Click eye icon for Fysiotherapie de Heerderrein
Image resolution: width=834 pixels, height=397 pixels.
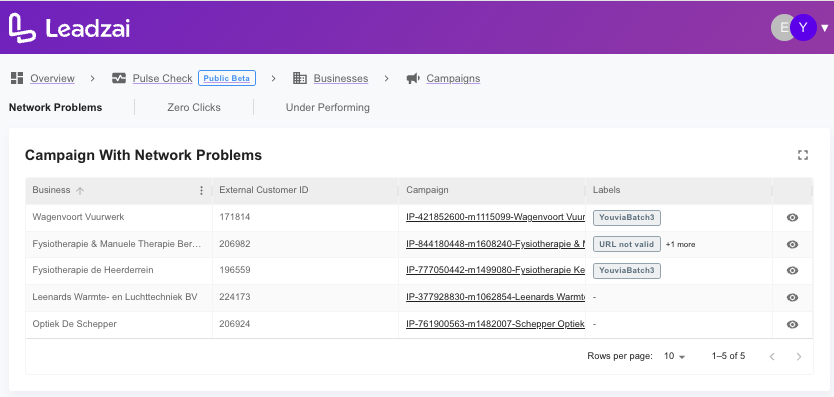pos(793,270)
